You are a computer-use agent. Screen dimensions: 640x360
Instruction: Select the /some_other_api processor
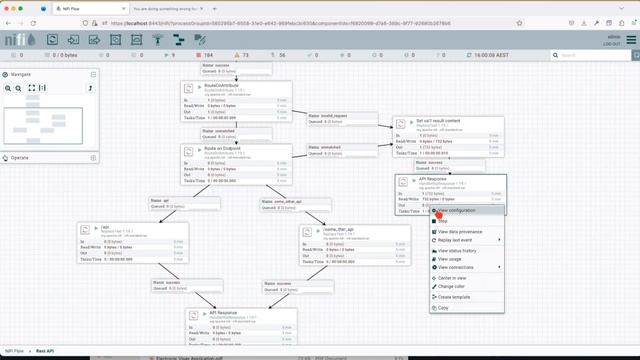tap(355, 245)
